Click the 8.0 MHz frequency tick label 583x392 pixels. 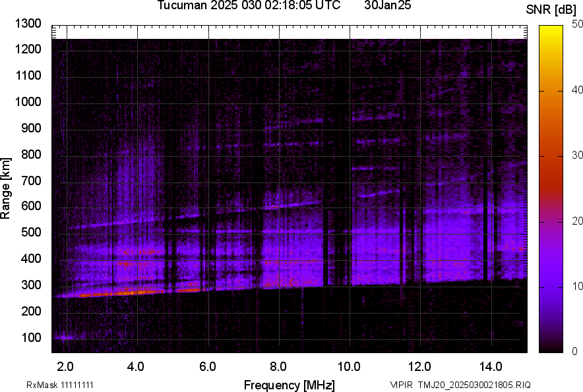coord(278,366)
